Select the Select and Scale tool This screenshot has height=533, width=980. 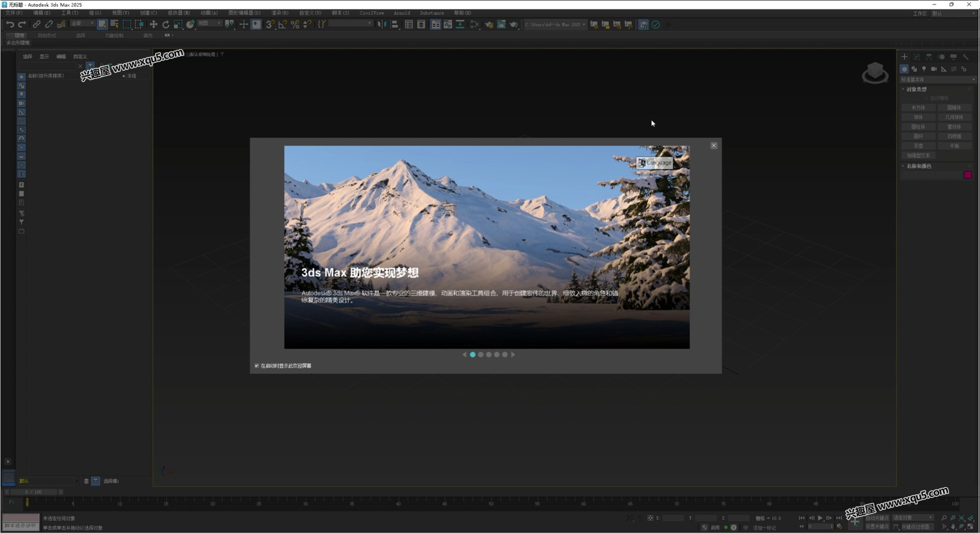[178, 25]
